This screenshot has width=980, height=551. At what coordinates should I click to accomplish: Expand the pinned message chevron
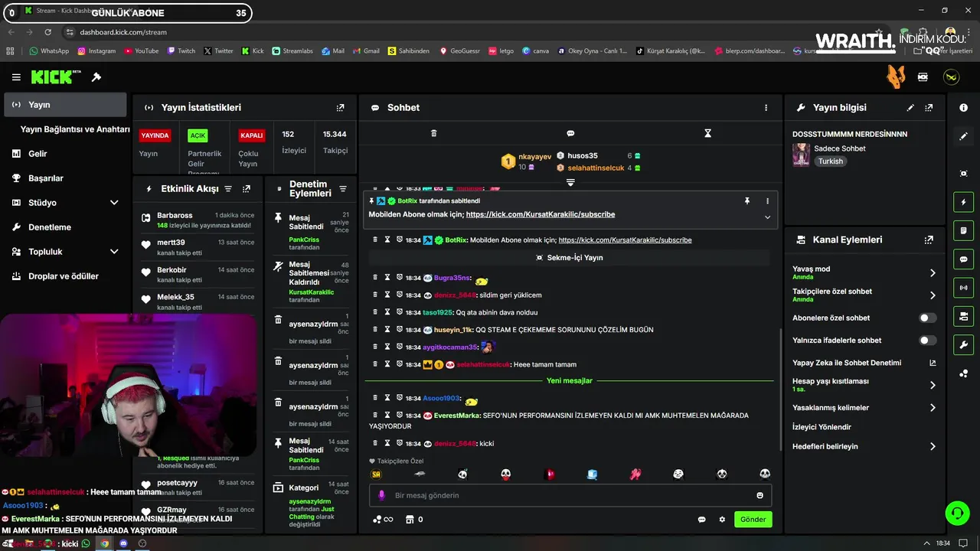tap(767, 217)
